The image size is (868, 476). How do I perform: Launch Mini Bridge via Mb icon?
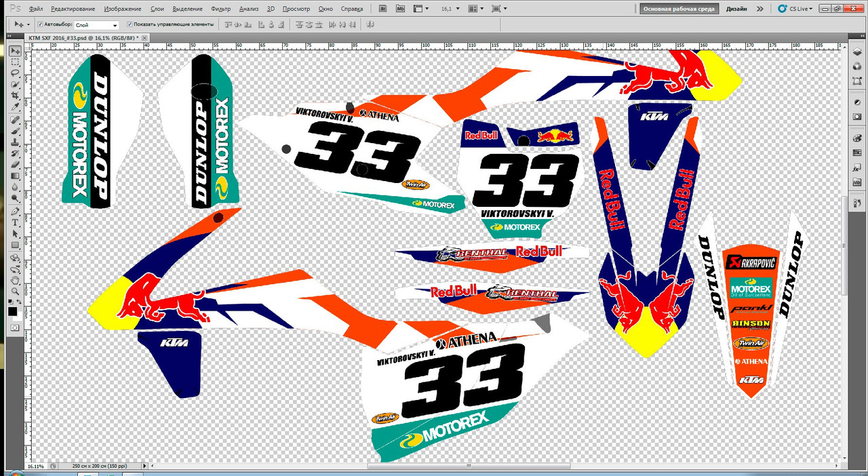[401, 9]
